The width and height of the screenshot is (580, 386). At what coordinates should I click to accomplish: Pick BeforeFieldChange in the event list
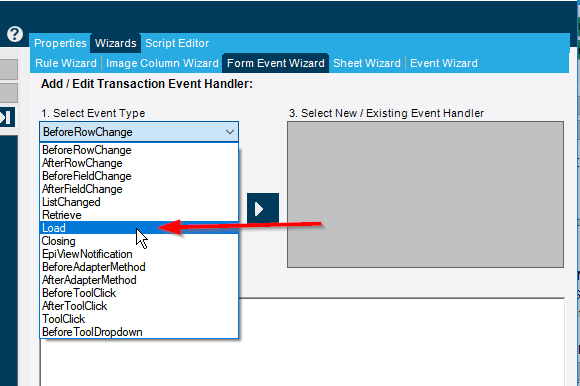click(139, 176)
